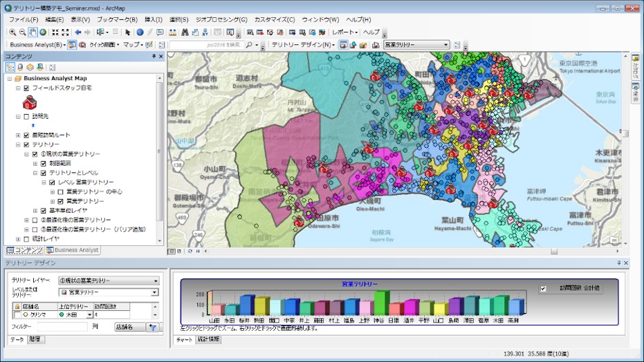Open the テリトリー レイヤー dropdown
This screenshot has width=644, height=362.
point(109,281)
